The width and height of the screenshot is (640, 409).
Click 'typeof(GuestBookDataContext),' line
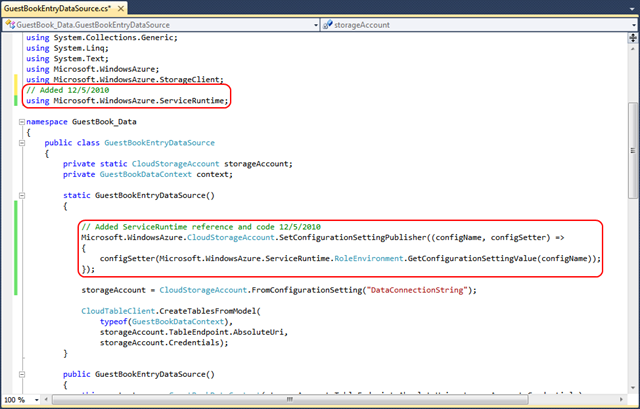166,322
